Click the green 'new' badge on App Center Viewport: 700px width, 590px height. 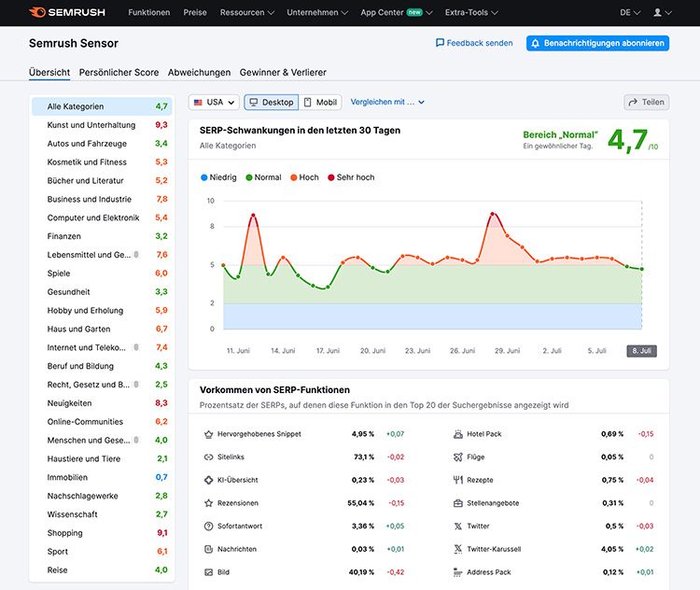(414, 12)
